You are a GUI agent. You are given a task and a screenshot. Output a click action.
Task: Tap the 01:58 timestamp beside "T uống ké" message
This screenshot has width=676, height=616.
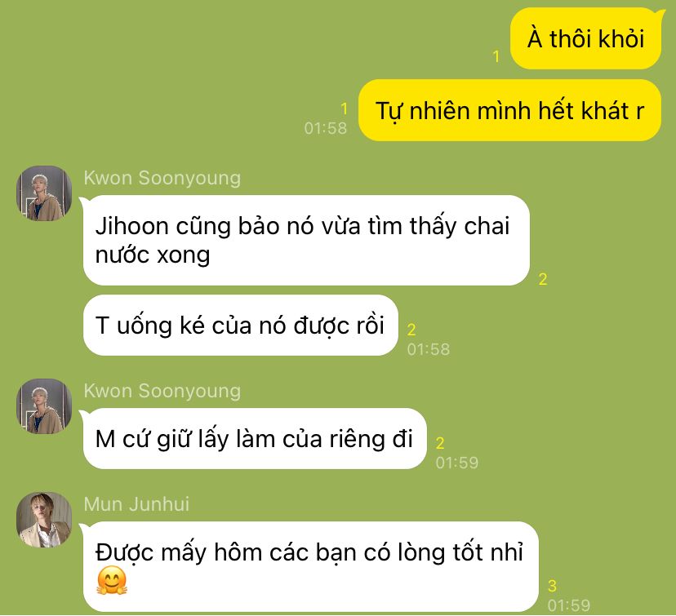429,349
